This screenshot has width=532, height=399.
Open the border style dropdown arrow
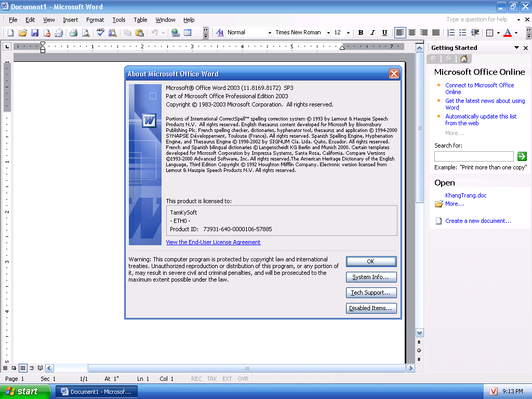pyautogui.click(x=498, y=33)
